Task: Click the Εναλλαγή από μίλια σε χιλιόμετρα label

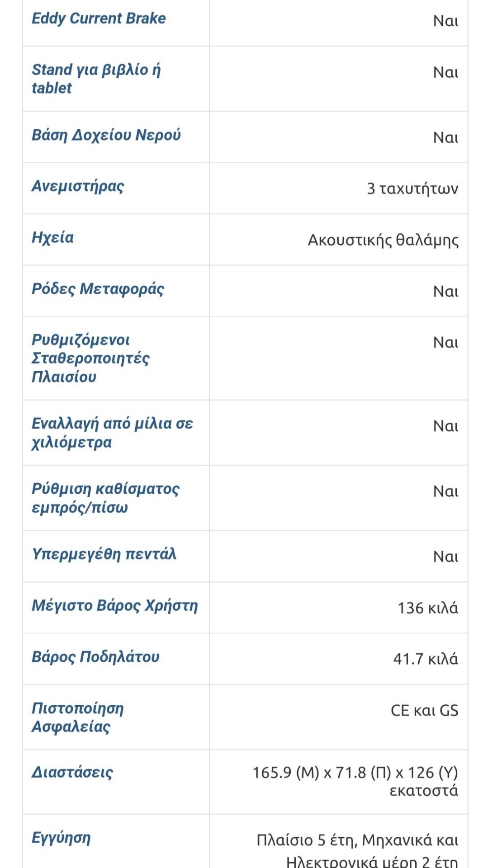Action: pos(112,433)
